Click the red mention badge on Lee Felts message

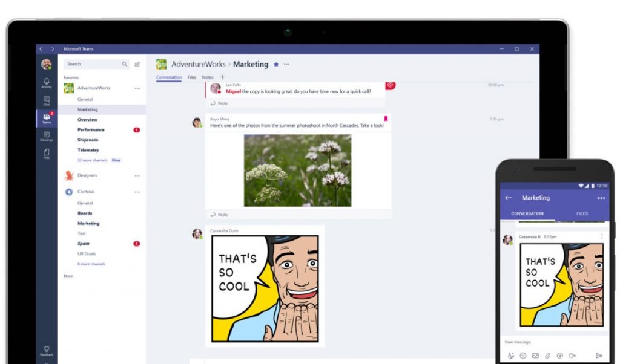[391, 85]
